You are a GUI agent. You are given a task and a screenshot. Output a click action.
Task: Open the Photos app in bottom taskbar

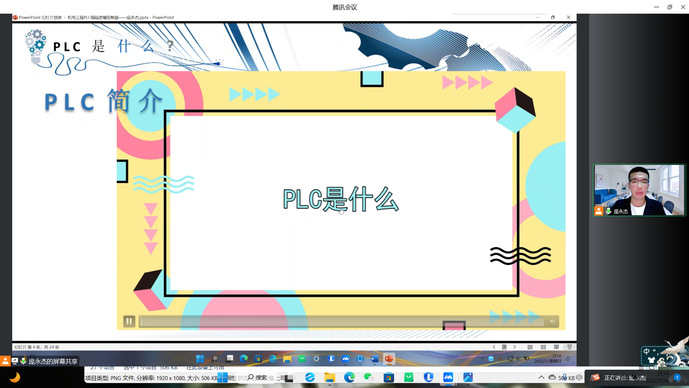[x=468, y=377]
